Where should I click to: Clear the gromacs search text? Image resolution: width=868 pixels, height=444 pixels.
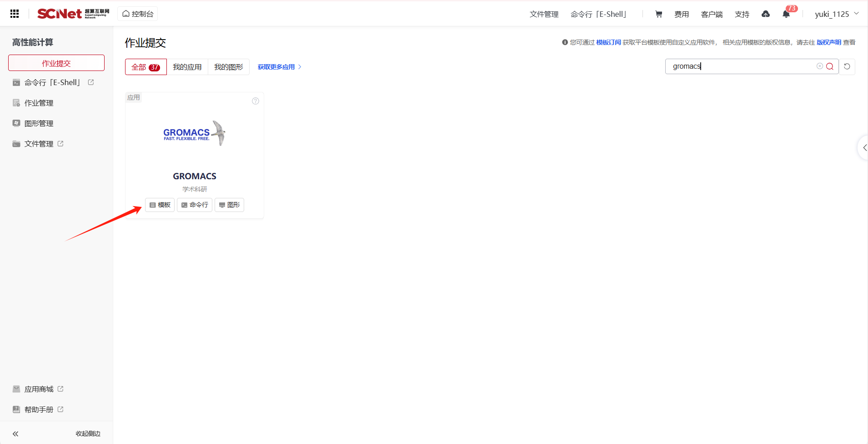click(x=819, y=66)
